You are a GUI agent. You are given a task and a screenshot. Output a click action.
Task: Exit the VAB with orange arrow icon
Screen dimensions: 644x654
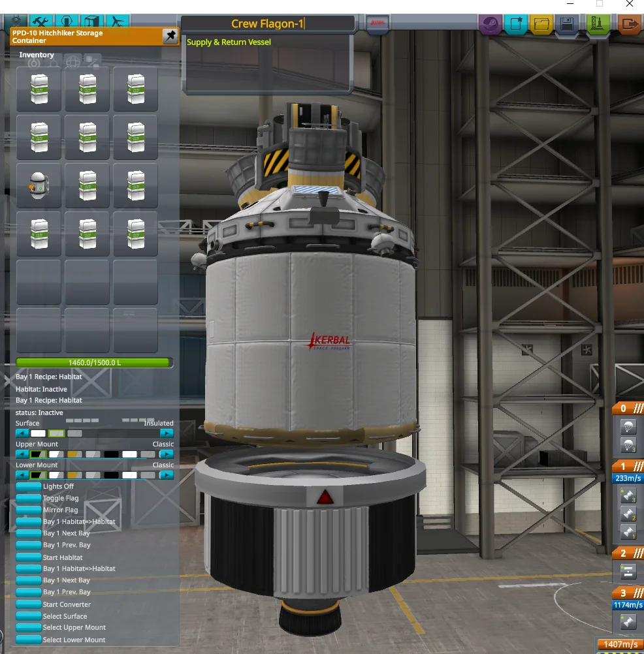click(629, 23)
